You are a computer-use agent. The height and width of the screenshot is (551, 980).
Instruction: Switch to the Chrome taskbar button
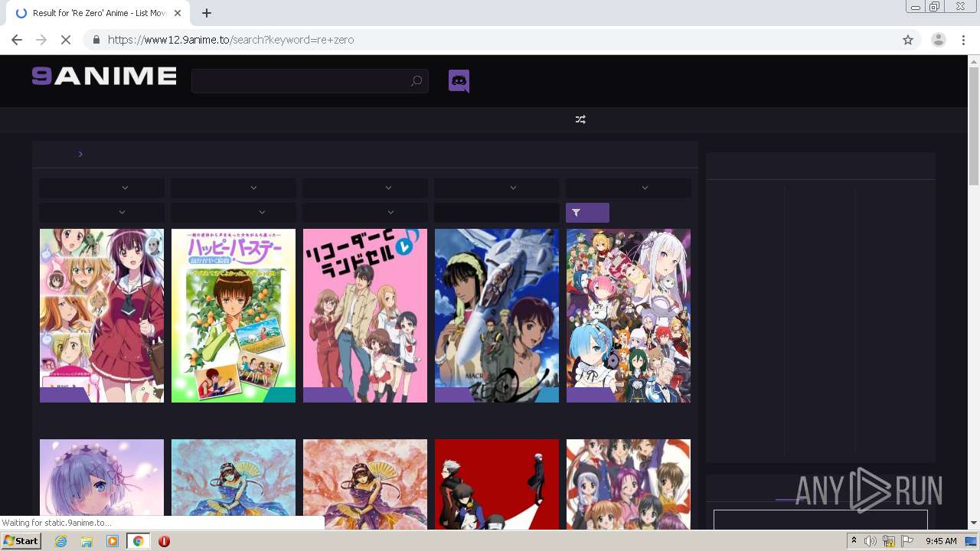point(138,541)
